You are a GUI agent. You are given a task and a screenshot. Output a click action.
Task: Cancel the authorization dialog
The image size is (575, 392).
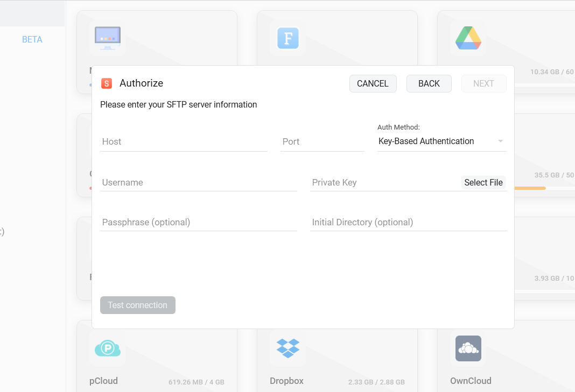[x=373, y=83]
